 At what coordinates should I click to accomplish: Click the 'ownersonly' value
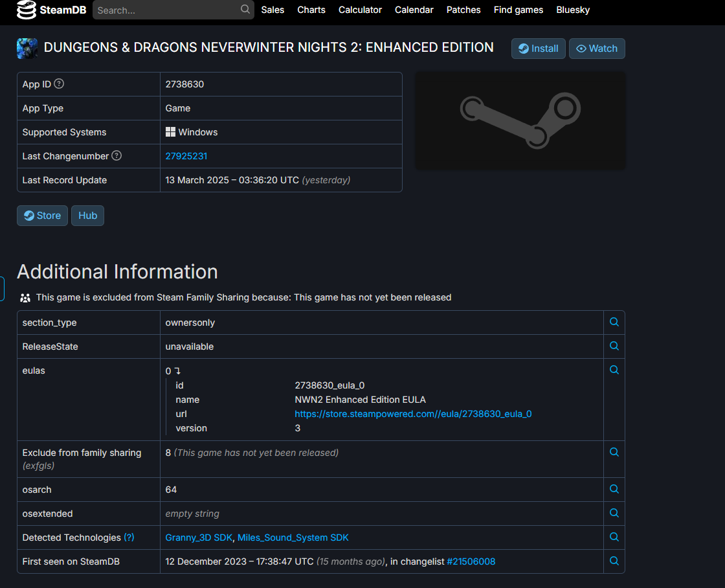pyautogui.click(x=190, y=323)
